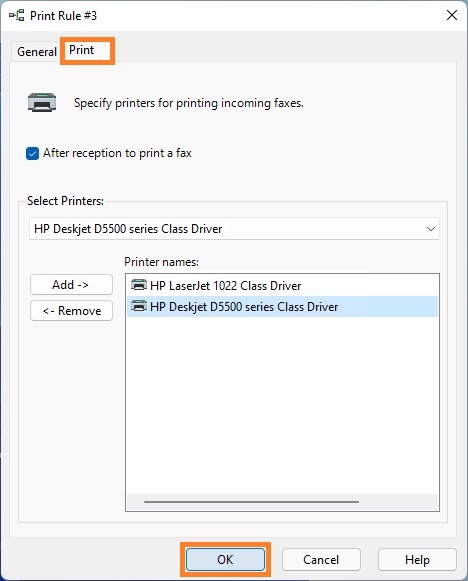The width and height of the screenshot is (468, 581).
Task: Click the Cancel button
Action: pyautogui.click(x=321, y=560)
